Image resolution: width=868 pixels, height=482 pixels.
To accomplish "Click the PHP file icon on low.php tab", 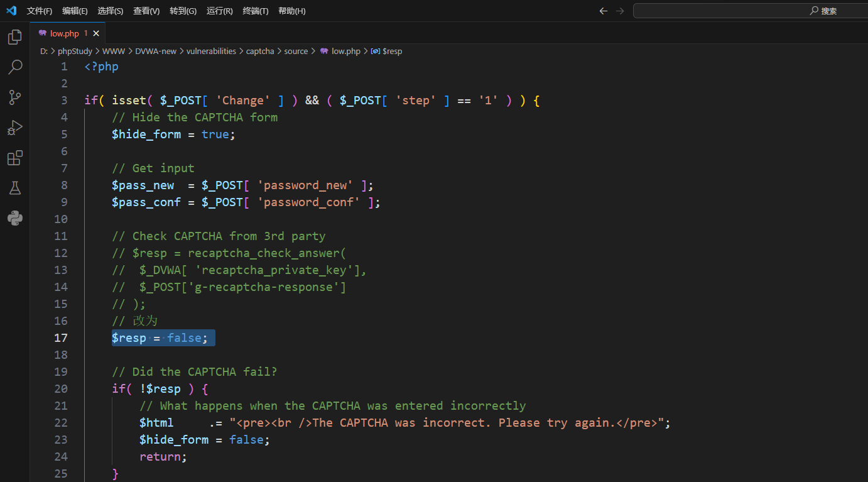I will 43,33.
